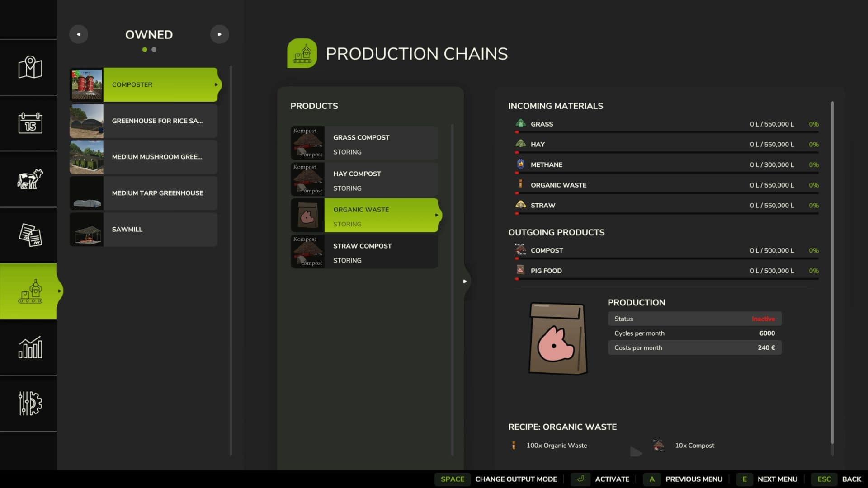Click the Methane fill level bar
Image resolution: width=868 pixels, height=488 pixels.
pos(667,173)
